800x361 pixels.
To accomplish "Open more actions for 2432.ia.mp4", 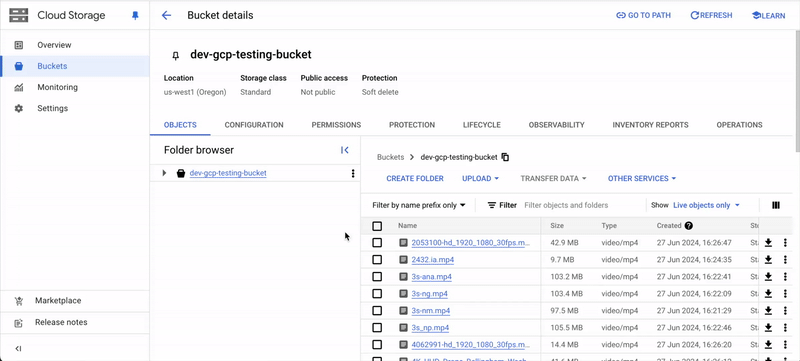I will 785,260.
